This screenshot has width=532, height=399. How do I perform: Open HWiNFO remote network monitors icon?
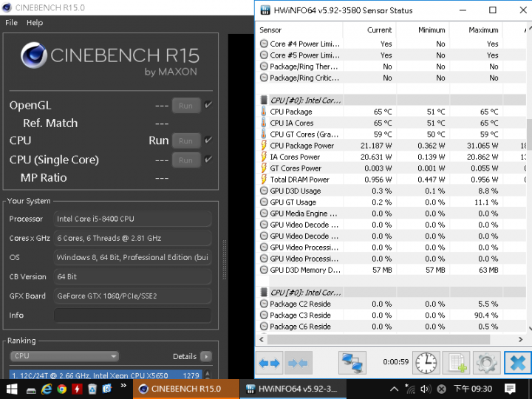[x=352, y=363]
